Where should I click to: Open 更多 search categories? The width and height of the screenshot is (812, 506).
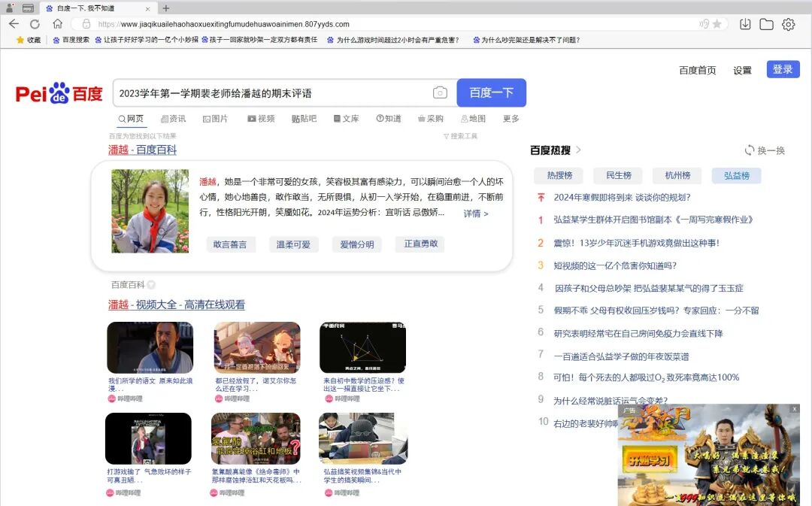(x=511, y=119)
